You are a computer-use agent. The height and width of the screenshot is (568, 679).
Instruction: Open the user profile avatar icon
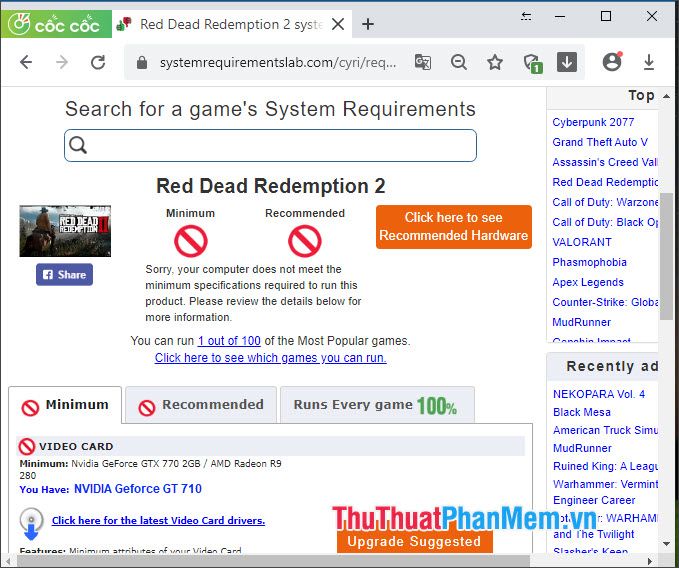tap(612, 62)
